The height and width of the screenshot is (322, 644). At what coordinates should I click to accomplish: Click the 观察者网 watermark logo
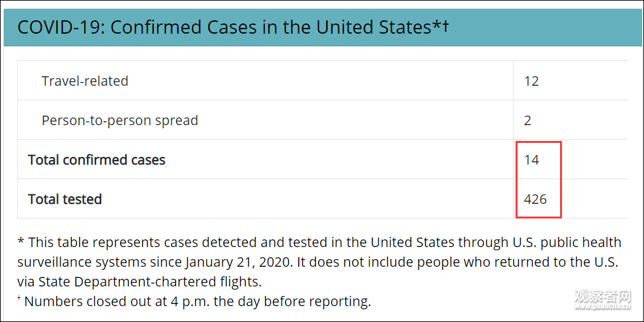click(x=603, y=296)
